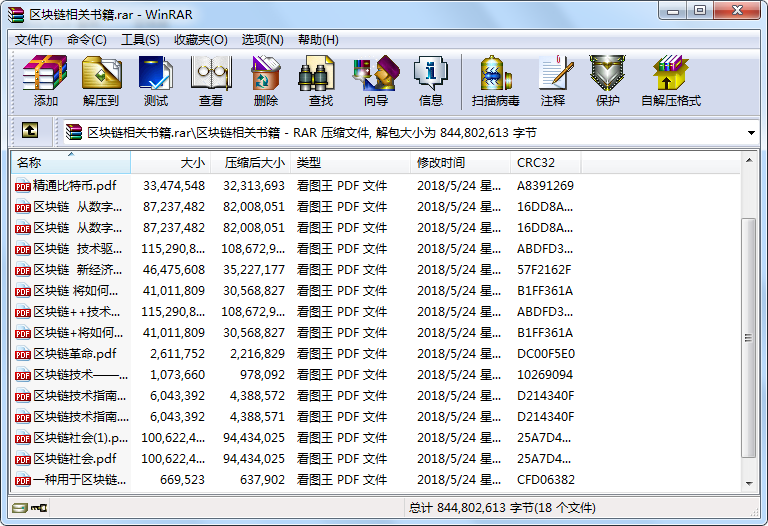The image size is (768, 526).
Task: Click the PDF icon of 精通比特币.pdf
Action: (x=23, y=186)
